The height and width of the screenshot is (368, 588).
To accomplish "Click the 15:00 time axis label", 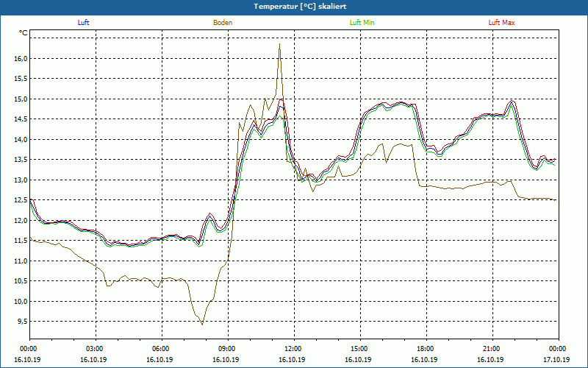I will 360,349.
